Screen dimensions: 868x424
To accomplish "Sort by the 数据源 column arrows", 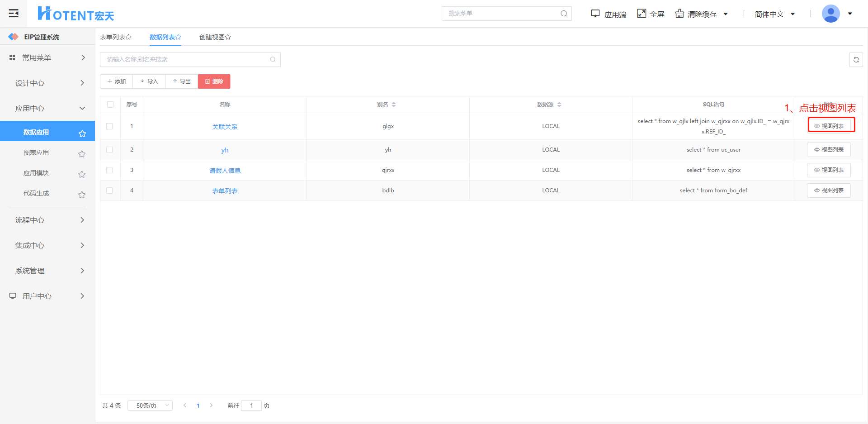I will click(x=559, y=105).
